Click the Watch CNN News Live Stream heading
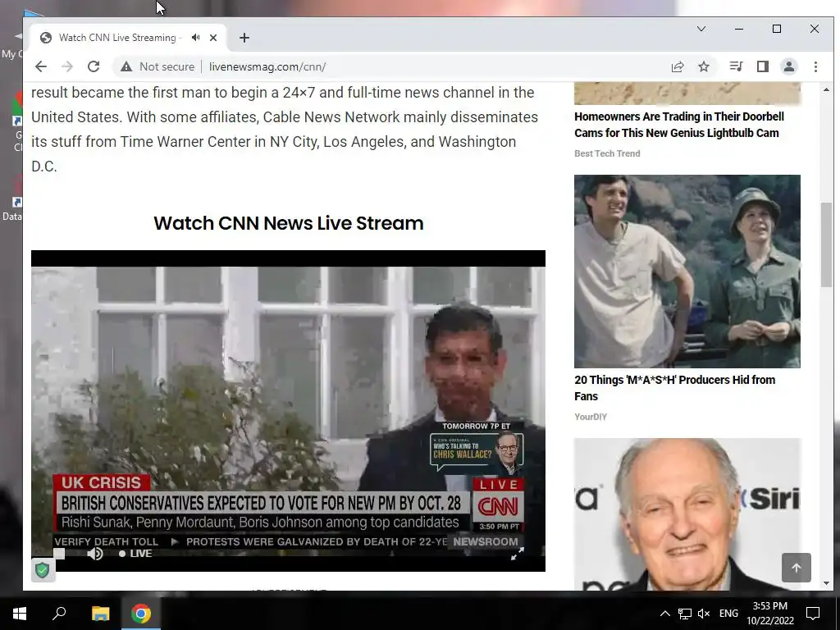The width and height of the screenshot is (840, 630). [x=288, y=223]
